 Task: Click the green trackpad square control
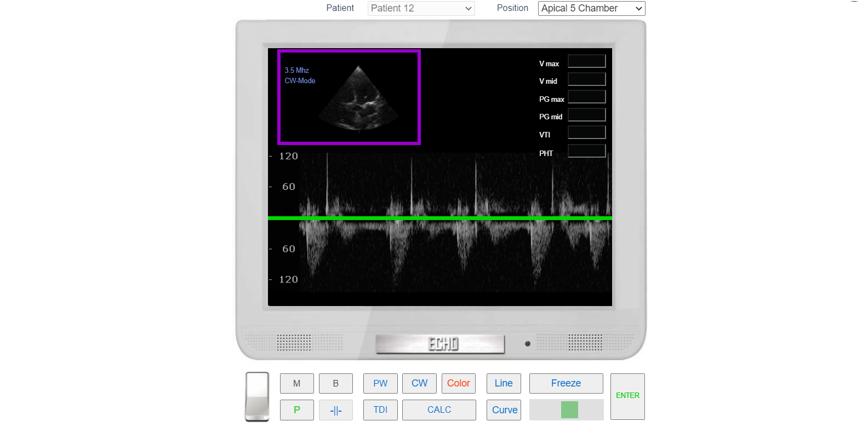click(569, 410)
